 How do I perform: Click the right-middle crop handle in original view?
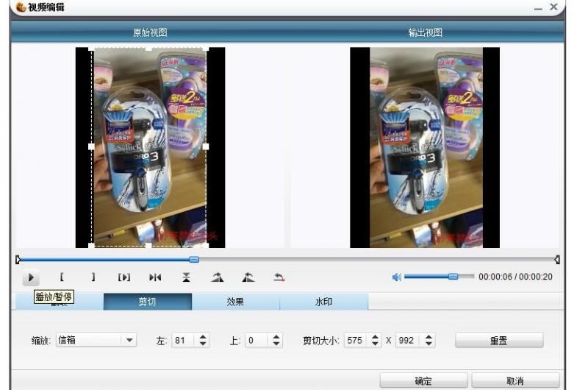coord(206,146)
